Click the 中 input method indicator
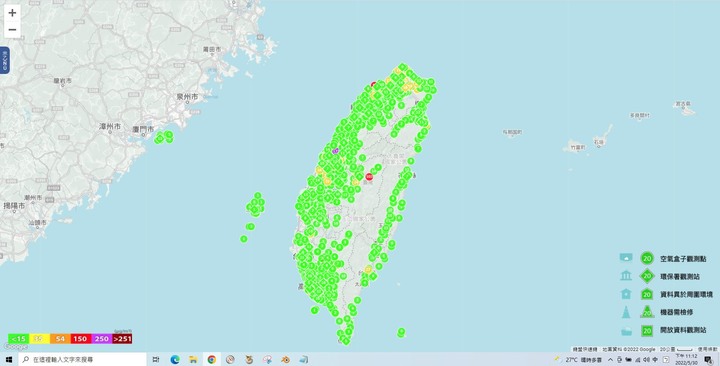The height and width of the screenshot is (366, 720). pos(655,360)
